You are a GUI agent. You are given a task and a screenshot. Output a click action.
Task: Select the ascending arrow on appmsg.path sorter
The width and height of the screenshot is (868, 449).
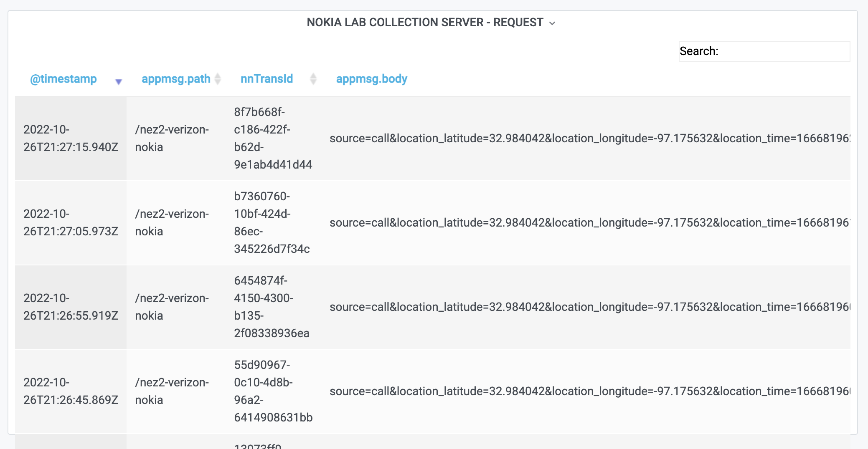point(218,76)
